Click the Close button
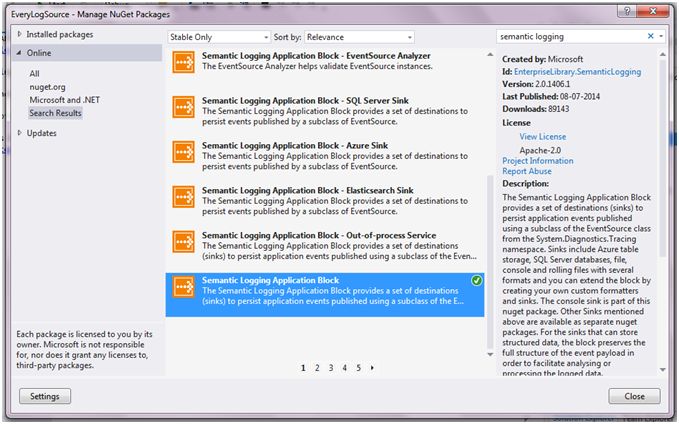679x424 pixels. coord(634,396)
